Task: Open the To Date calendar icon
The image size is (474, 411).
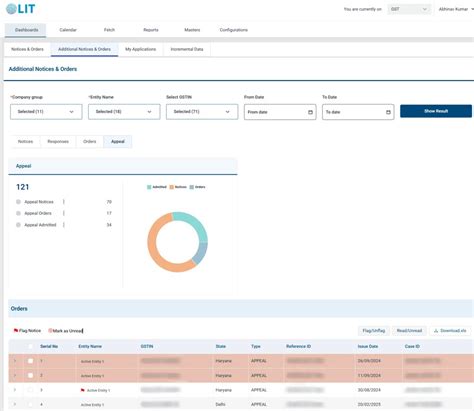Action: point(388,112)
